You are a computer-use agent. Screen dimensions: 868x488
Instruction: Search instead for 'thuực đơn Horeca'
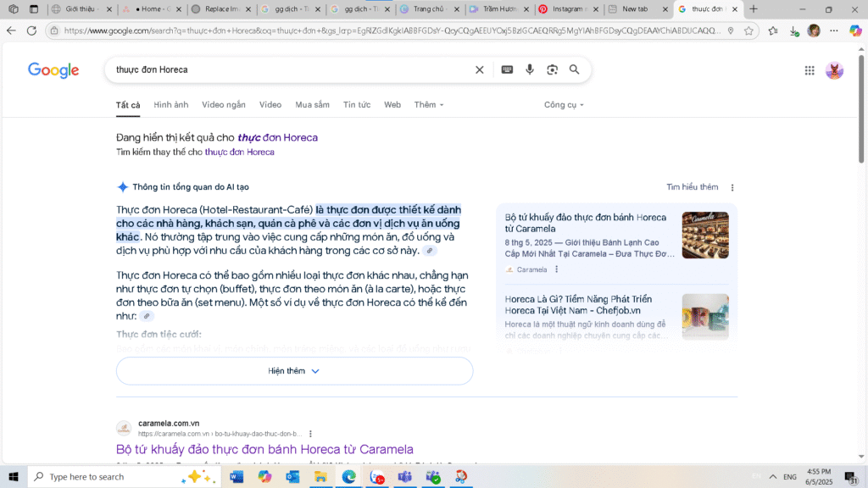(x=239, y=152)
